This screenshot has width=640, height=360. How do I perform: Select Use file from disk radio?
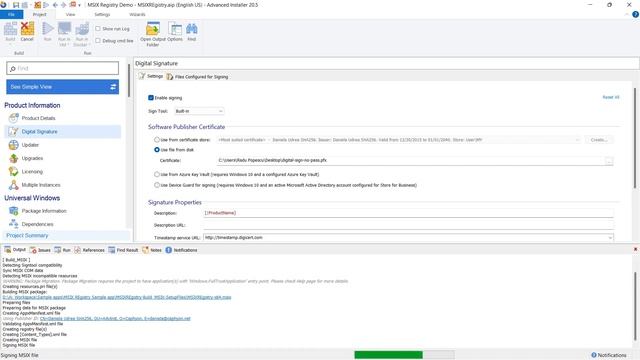point(157,150)
